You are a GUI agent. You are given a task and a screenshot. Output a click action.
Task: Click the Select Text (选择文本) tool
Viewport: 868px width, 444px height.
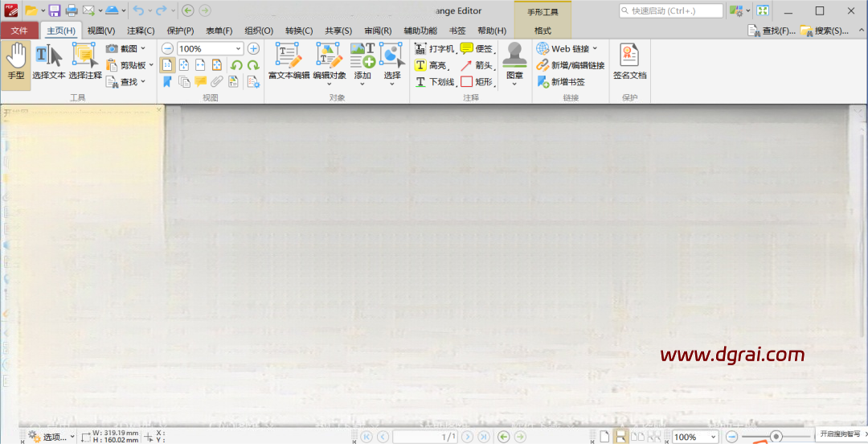[49, 63]
